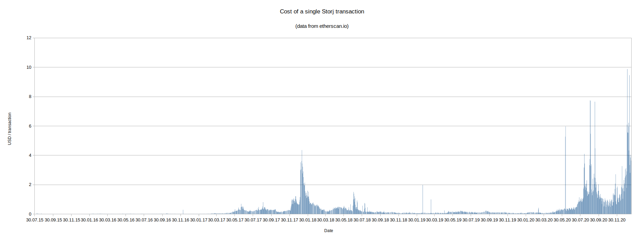
Task: Click the isolated 2 USD spike near 30.01.19
Action: (423, 199)
